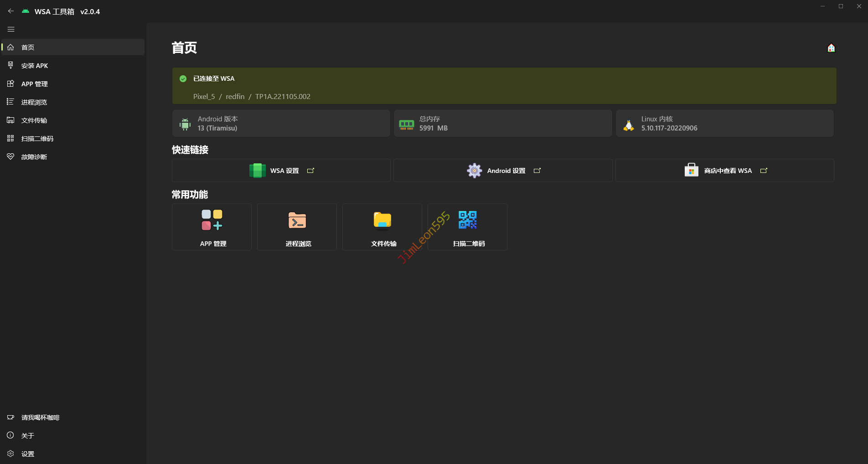
Task: Click 请我喝杯咖啡 in the sidebar
Action: pyautogui.click(x=40, y=417)
